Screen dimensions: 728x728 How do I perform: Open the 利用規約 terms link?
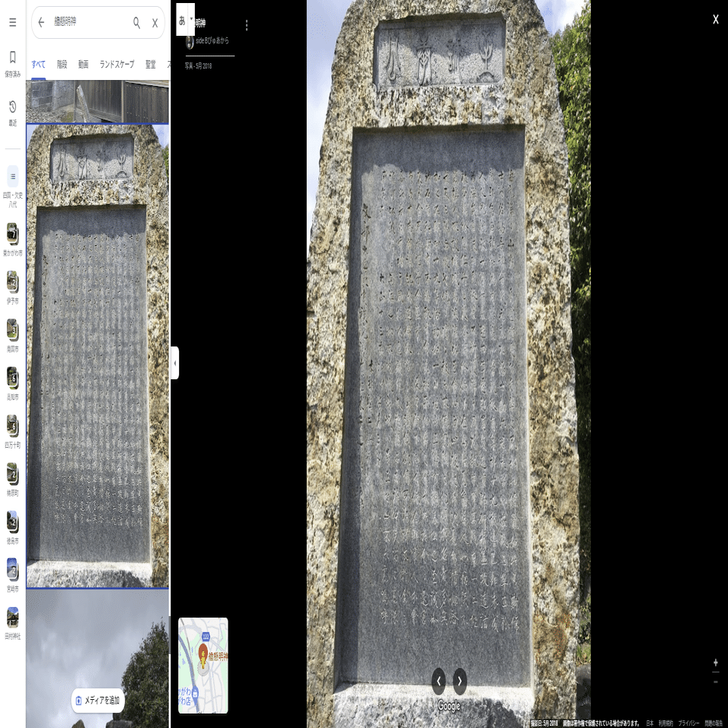click(x=666, y=723)
